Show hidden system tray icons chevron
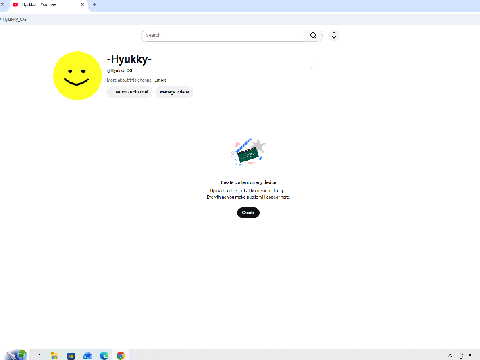 (x=450, y=355)
